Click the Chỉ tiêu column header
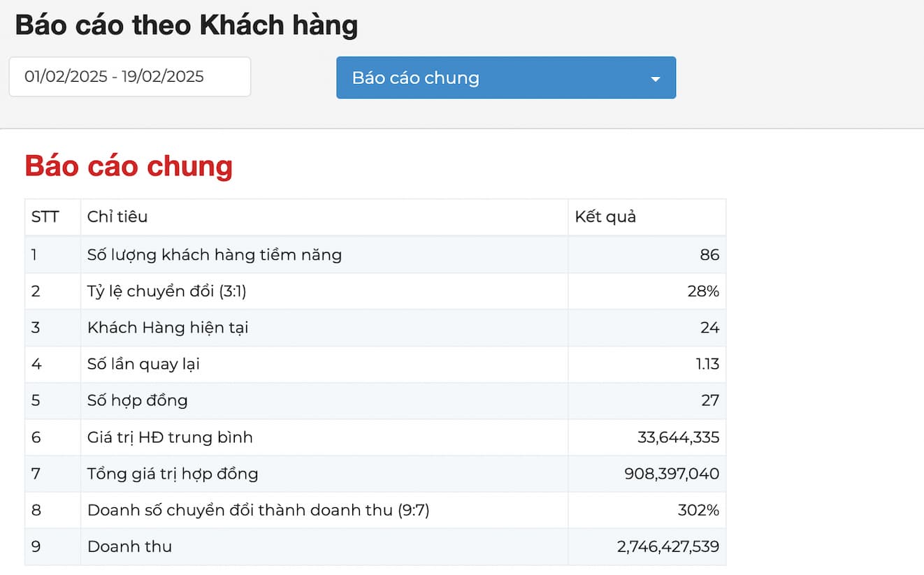The height and width of the screenshot is (575, 924). coord(117,217)
